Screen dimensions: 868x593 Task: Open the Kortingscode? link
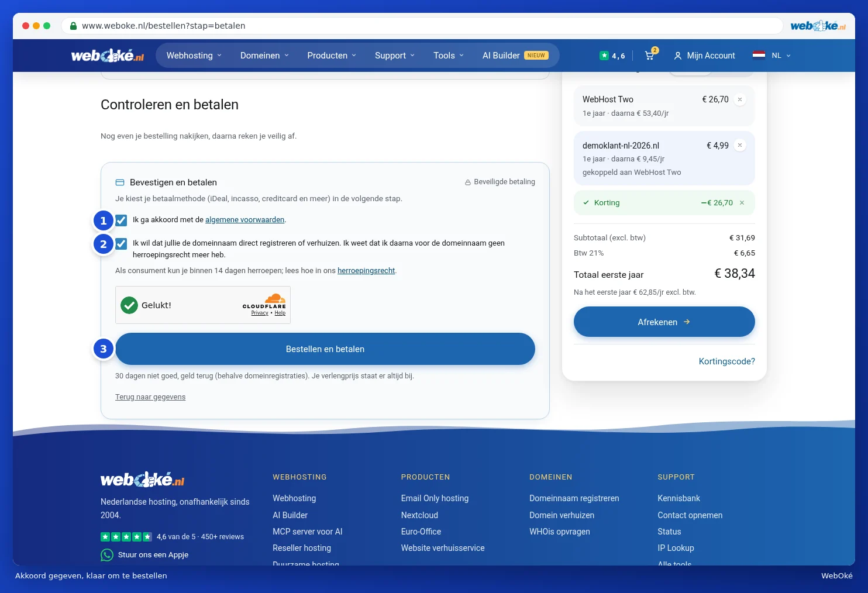click(x=727, y=361)
